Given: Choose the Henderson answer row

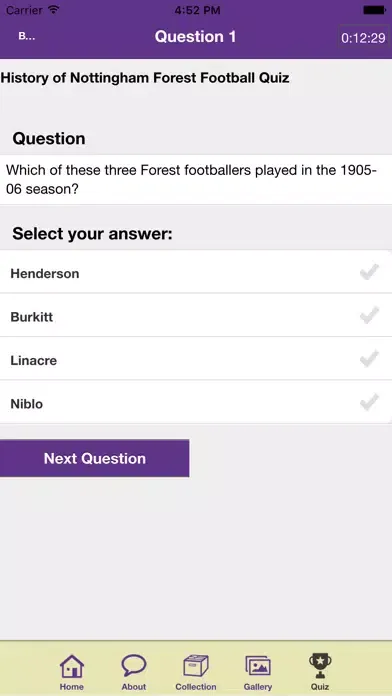Looking at the screenshot, I should point(196,272).
